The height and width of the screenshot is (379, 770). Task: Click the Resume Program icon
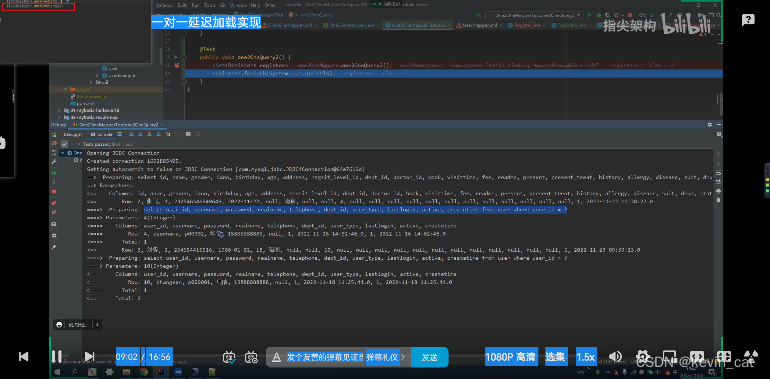point(55,173)
